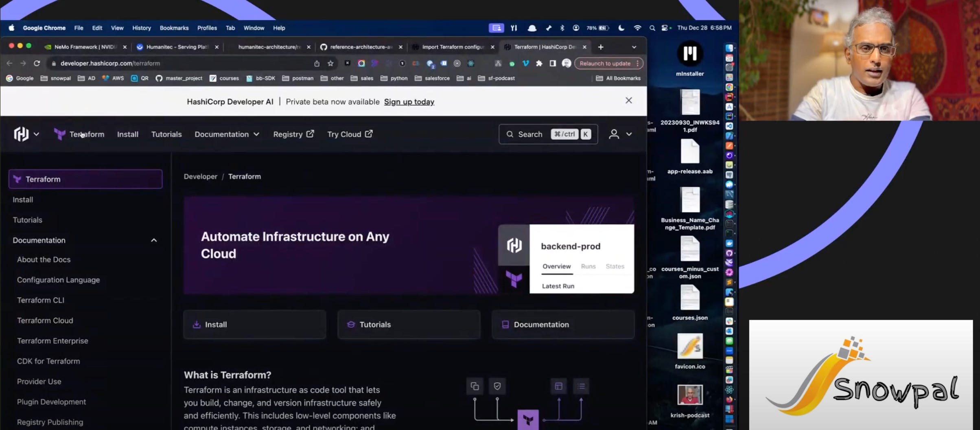Open Plugin Development in the sidebar

(x=51, y=402)
